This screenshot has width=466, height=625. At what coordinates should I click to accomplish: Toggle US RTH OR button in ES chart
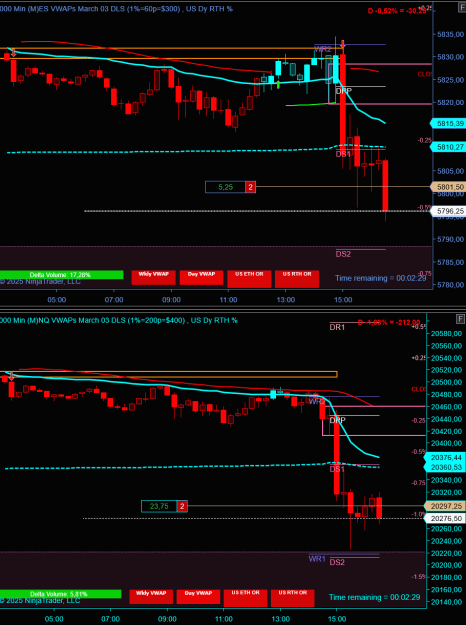(297, 279)
